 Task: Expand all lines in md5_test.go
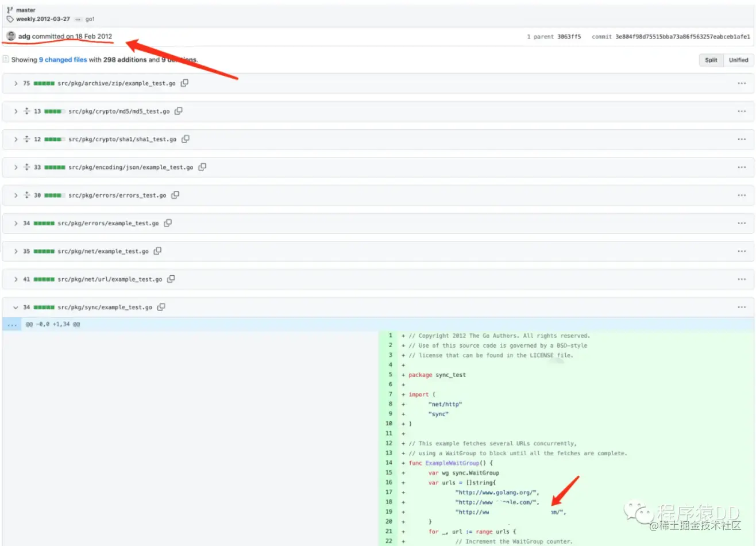[26, 111]
